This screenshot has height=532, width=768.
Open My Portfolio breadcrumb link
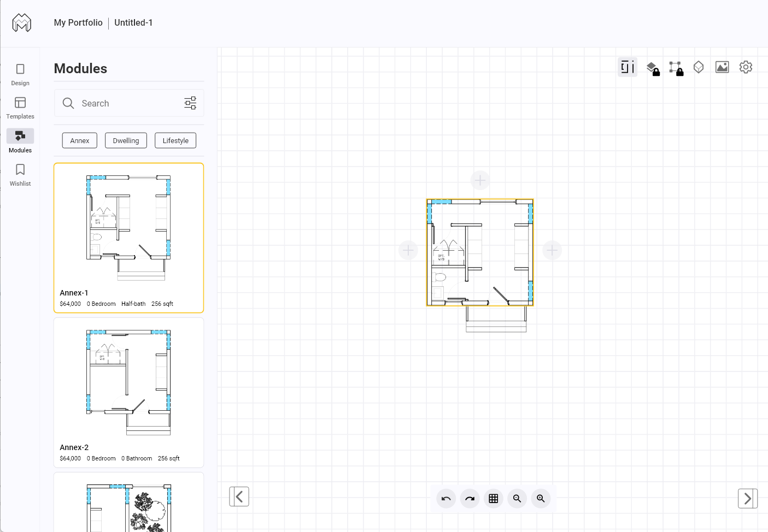[x=78, y=22]
